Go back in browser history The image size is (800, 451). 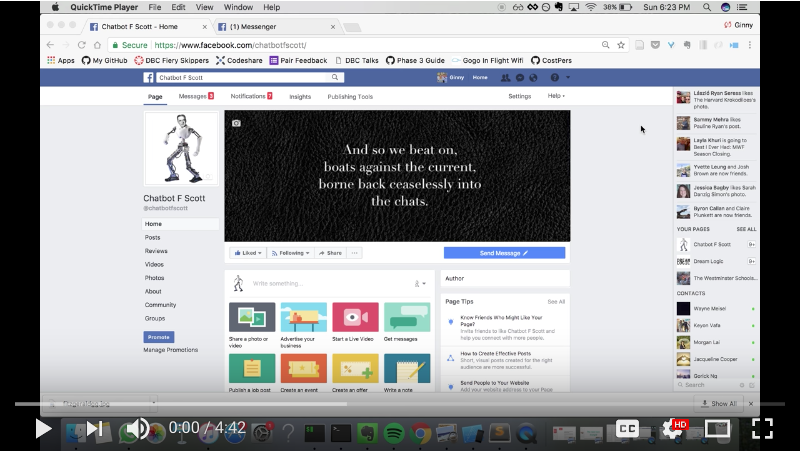(x=50, y=45)
